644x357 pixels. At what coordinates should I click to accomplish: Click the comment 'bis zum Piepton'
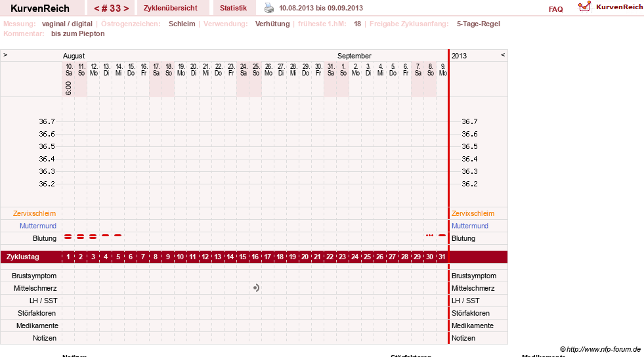tap(77, 33)
